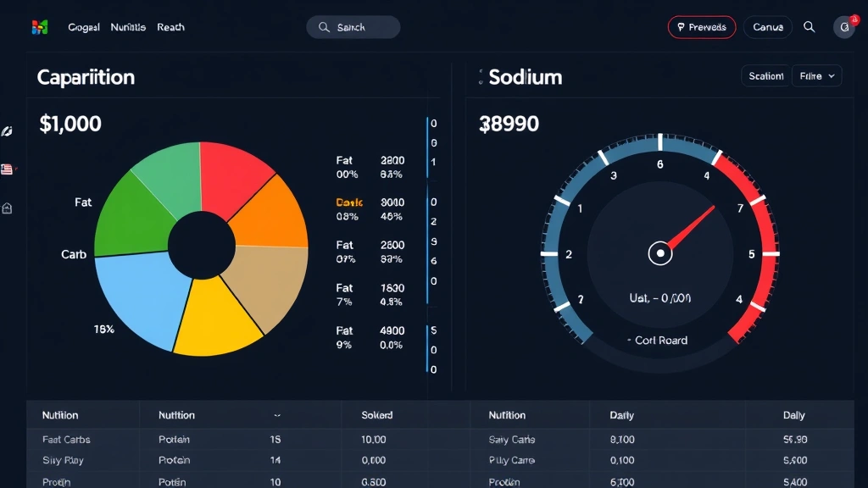
Task: Open the user profile avatar menu
Action: click(844, 27)
